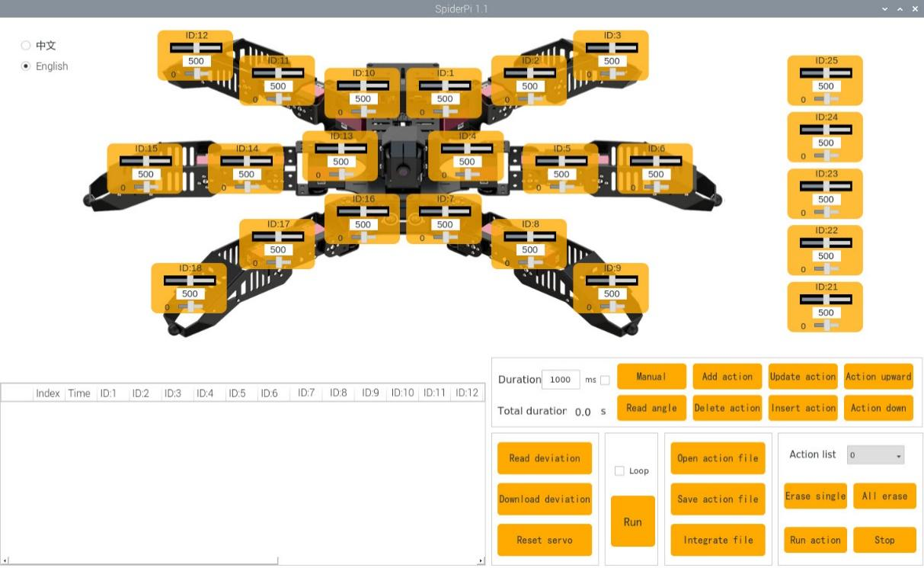Click the ID:25 servo position slider
This screenshot has height=568, width=924.
[x=826, y=72]
